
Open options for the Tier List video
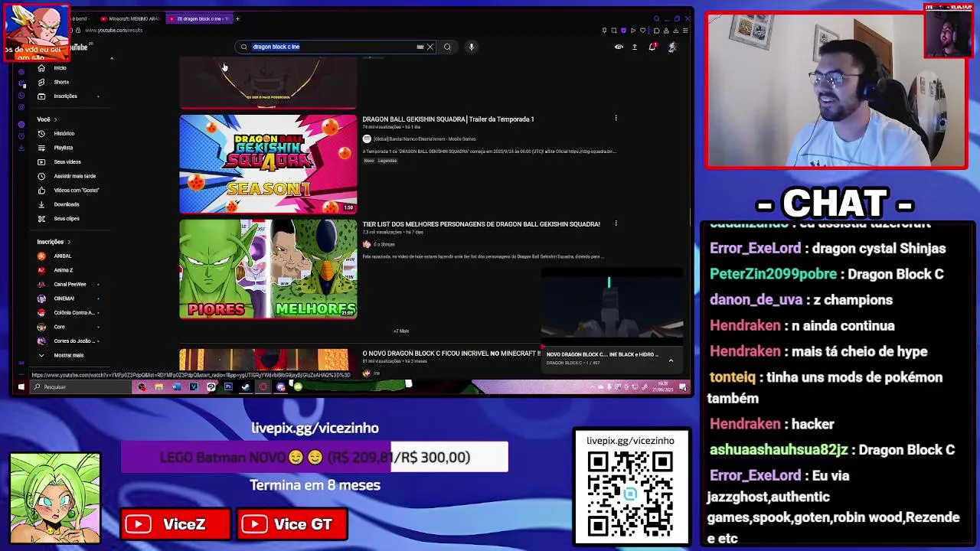[616, 223]
